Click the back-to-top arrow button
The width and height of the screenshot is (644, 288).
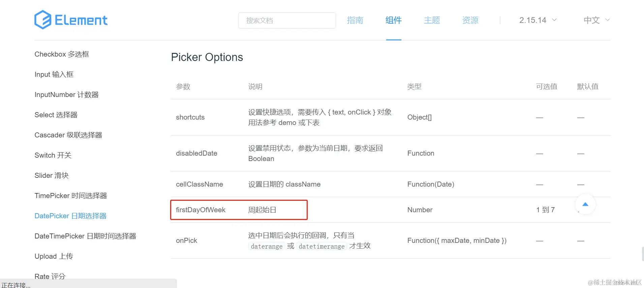585,204
